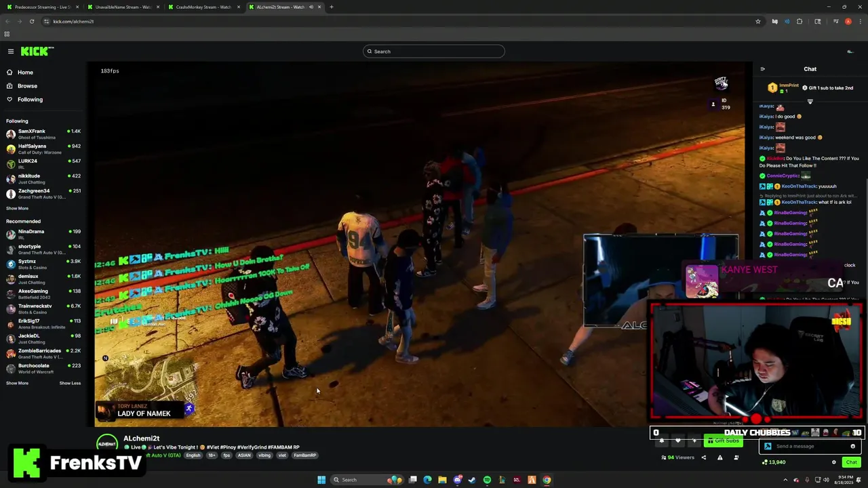Click the KICK logo
Viewport: 868px width, 488px height.
pos(37,52)
